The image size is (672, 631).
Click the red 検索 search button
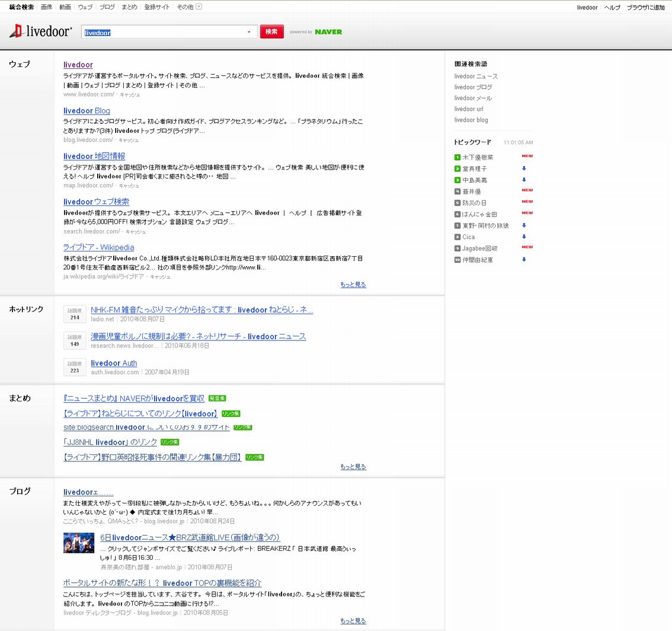(x=272, y=32)
